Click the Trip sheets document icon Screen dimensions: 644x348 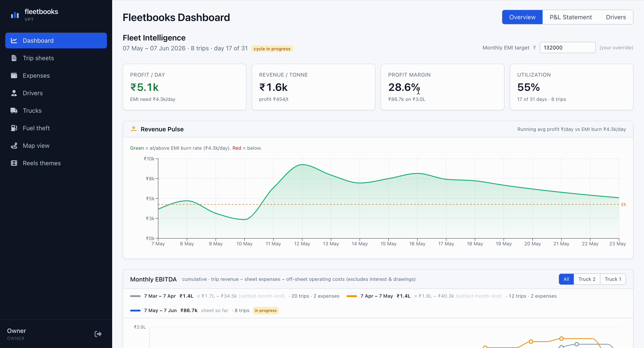tap(14, 58)
